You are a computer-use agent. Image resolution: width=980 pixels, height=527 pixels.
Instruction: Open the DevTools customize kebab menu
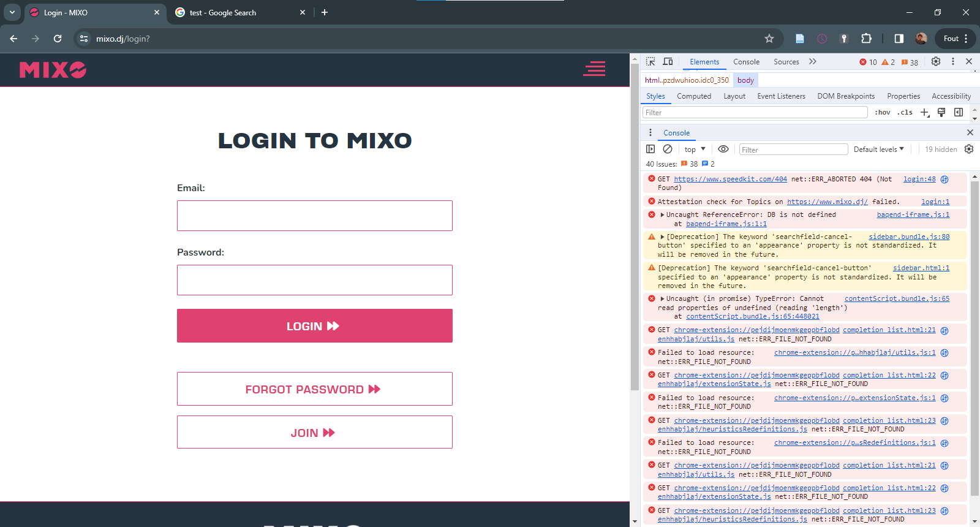[953, 61]
